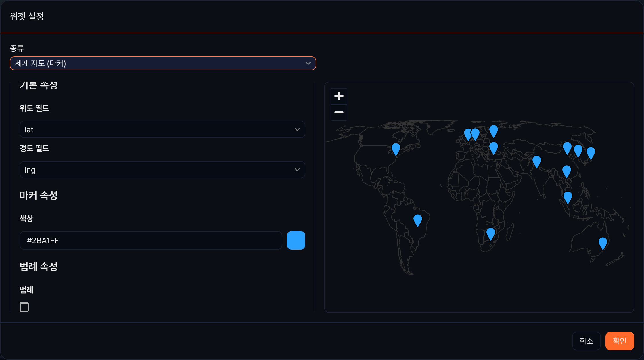The image size is (644, 360).
Task: Click the 취소 cancel button
Action: click(x=586, y=341)
